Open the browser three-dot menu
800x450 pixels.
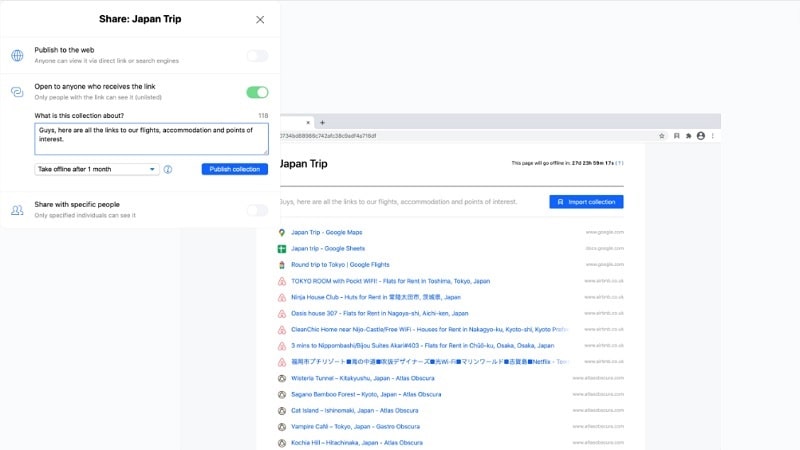pyautogui.click(x=713, y=136)
